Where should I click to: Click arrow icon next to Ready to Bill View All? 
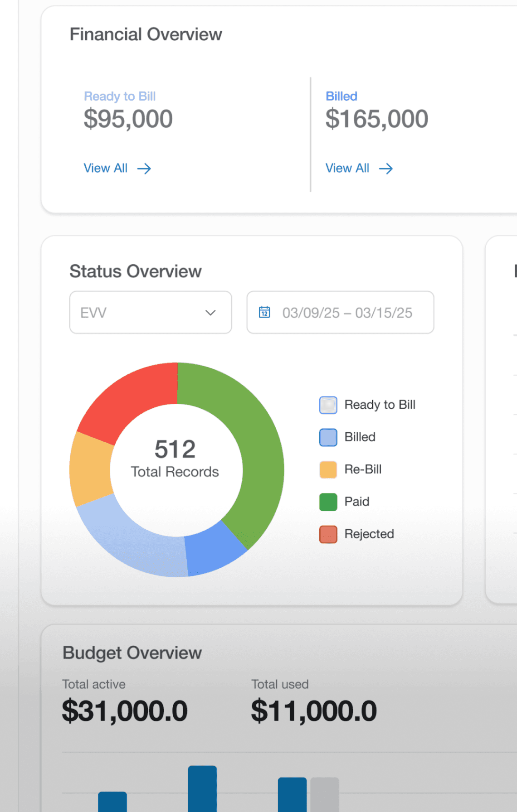pyautogui.click(x=144, y=169)
